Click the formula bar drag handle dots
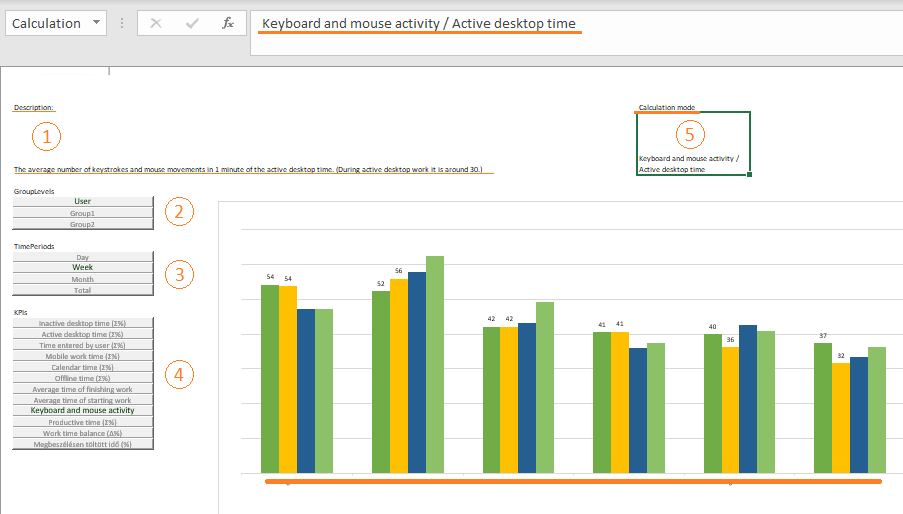903x514 pixels. click(122, 23)
